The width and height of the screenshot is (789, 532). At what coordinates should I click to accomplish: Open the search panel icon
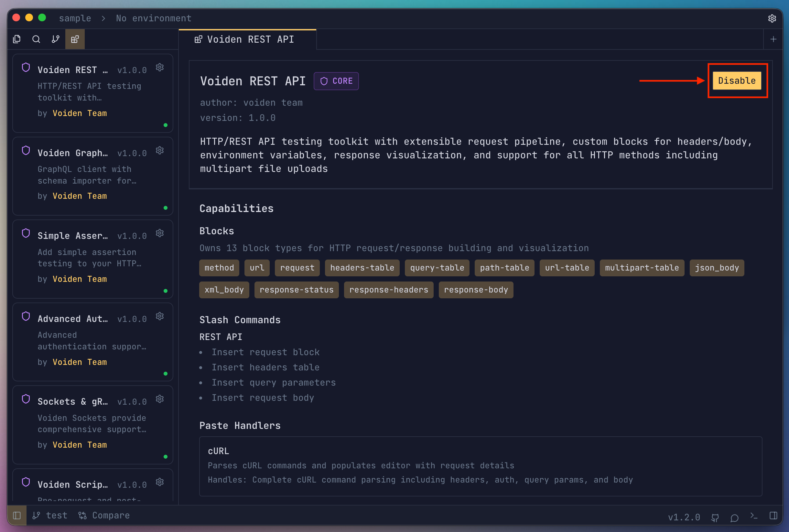click(x=36, y=39)
